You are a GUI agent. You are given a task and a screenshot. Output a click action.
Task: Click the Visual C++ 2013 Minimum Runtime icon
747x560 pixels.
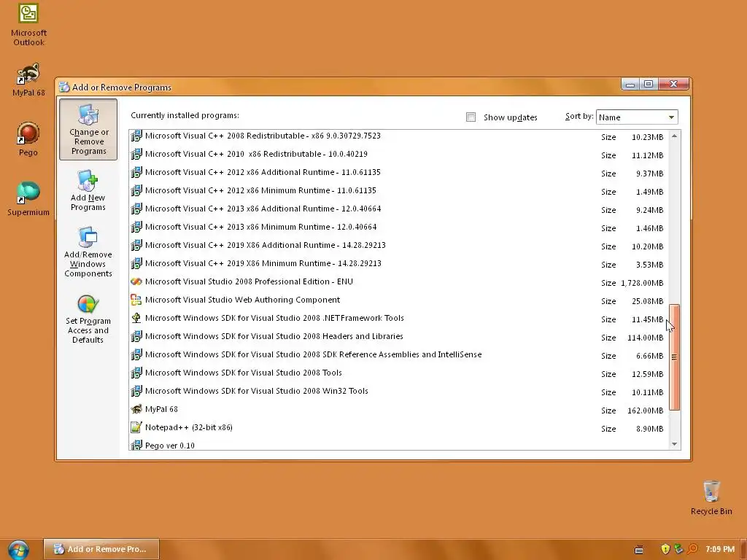pos(136,227)
